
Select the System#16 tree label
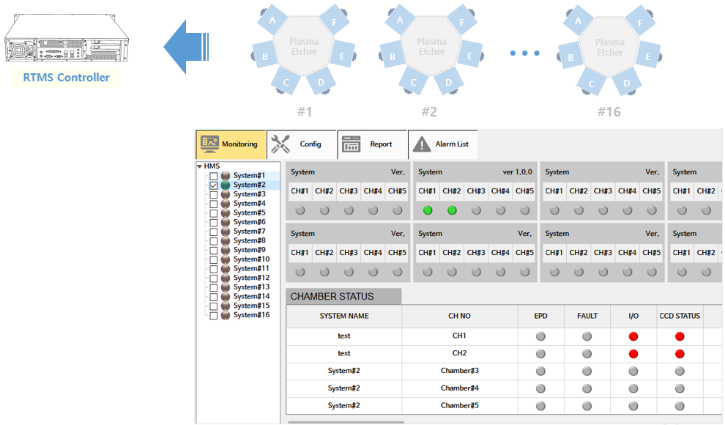click(251, 315)
